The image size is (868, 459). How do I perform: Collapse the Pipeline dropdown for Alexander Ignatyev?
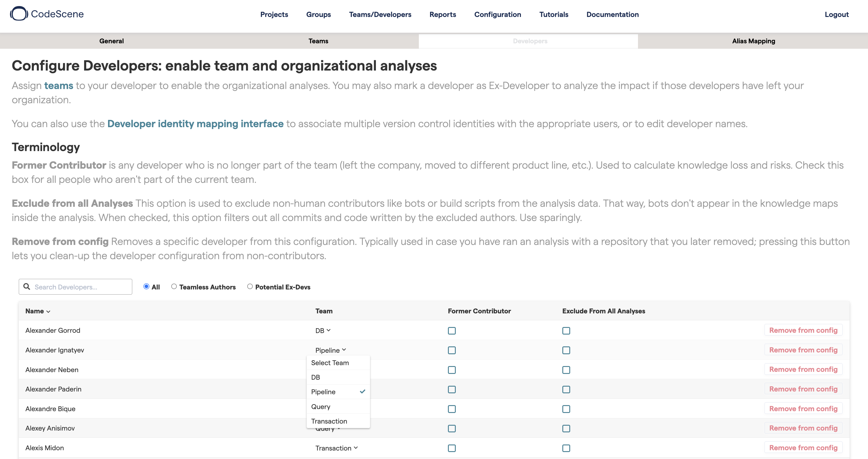(330, 350)
